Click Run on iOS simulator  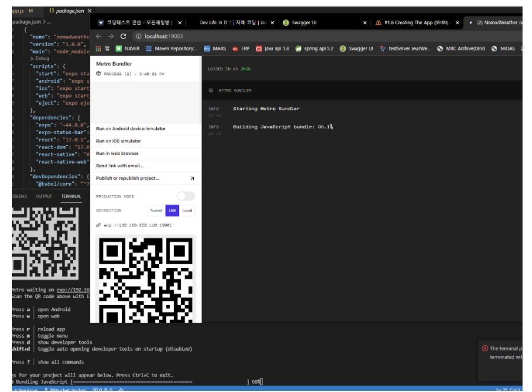(x=145, y=141)
